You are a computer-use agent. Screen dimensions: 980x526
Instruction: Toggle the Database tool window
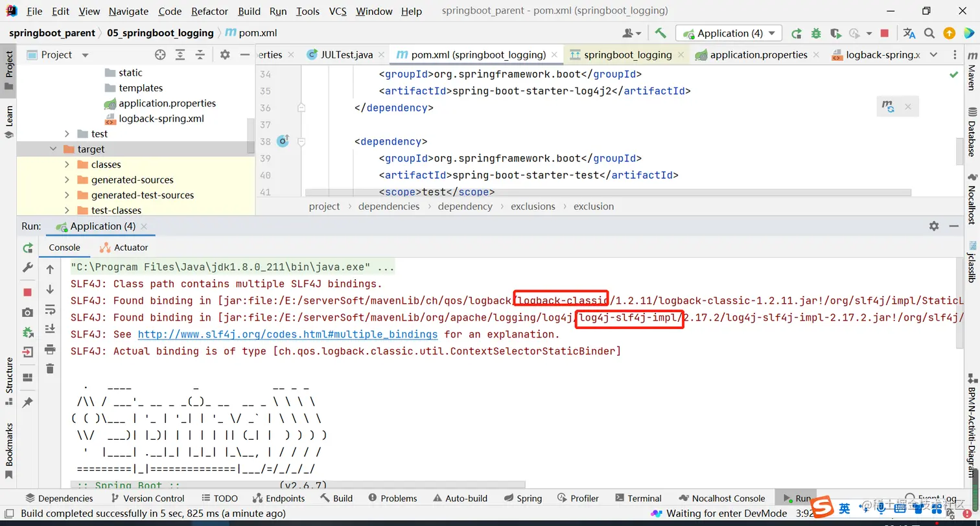click(972, 133)
